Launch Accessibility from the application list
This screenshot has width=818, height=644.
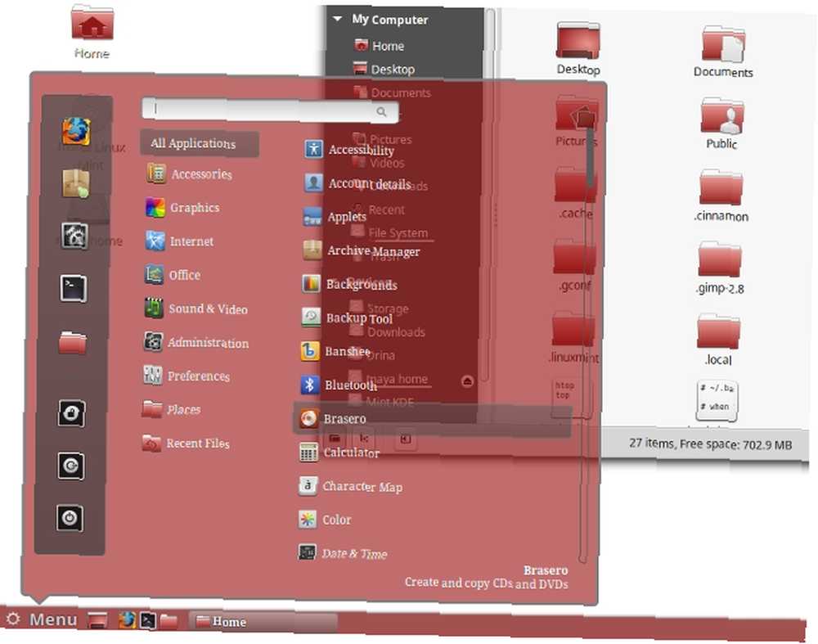(349, 149)
